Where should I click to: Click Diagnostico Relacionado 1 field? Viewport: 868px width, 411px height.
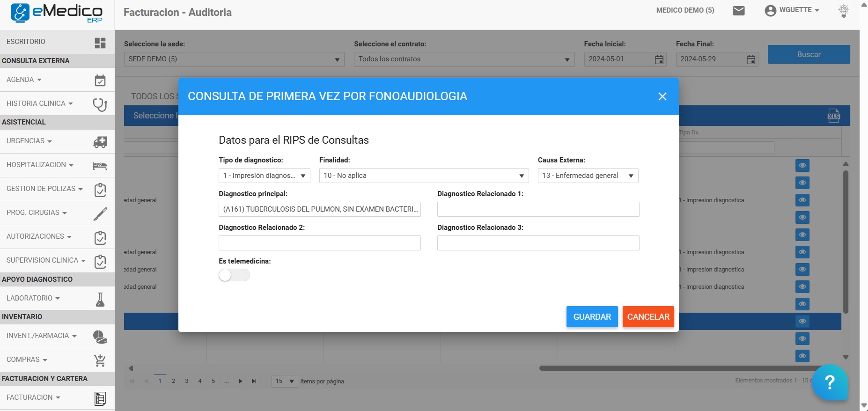(538, 209)
